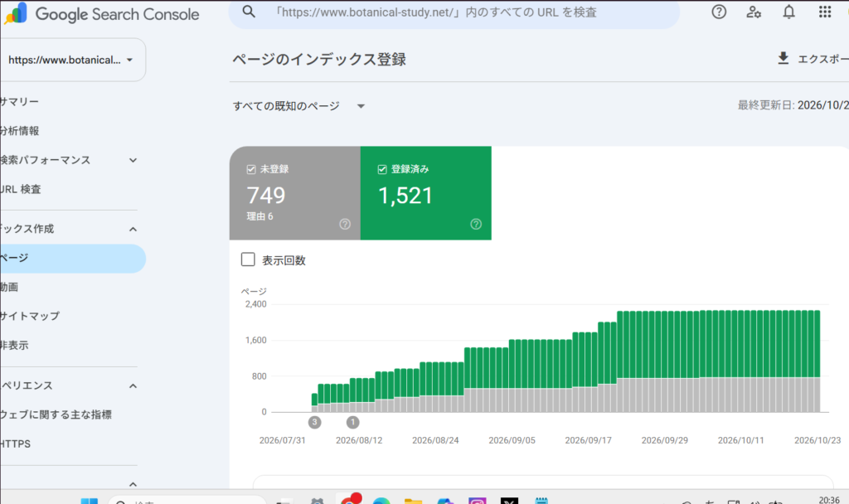The height and width of the screenshot is (504, 849).
Task: Select サイトマップ in the sidebar
Action: click(30, 316)
